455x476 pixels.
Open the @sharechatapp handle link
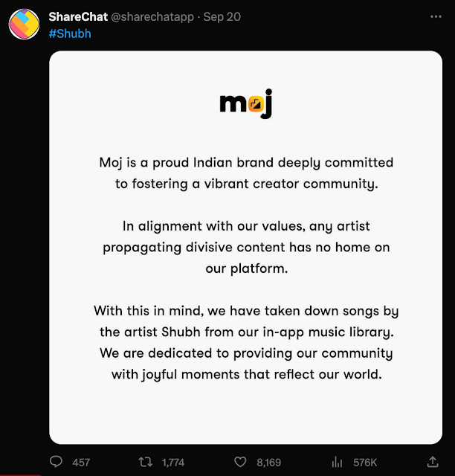(152, 16)
